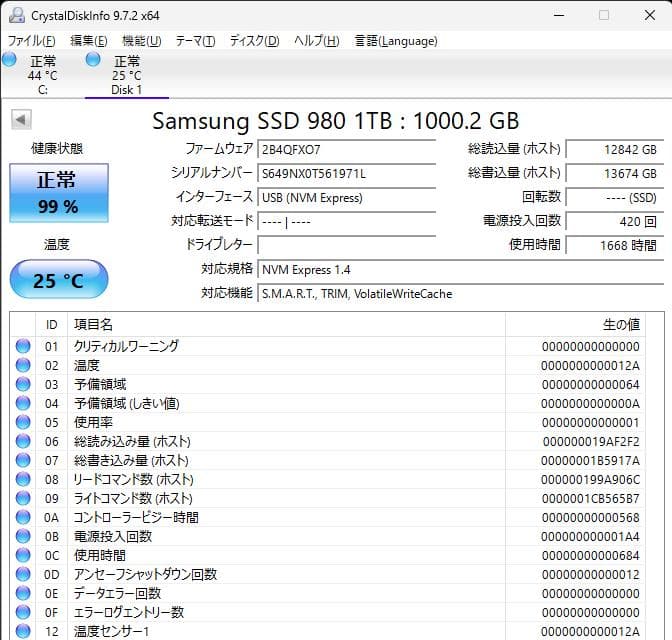Open the ヘルプ(H) menu
Viewport: 672px width, 640px height.
[x=317, y=41]
